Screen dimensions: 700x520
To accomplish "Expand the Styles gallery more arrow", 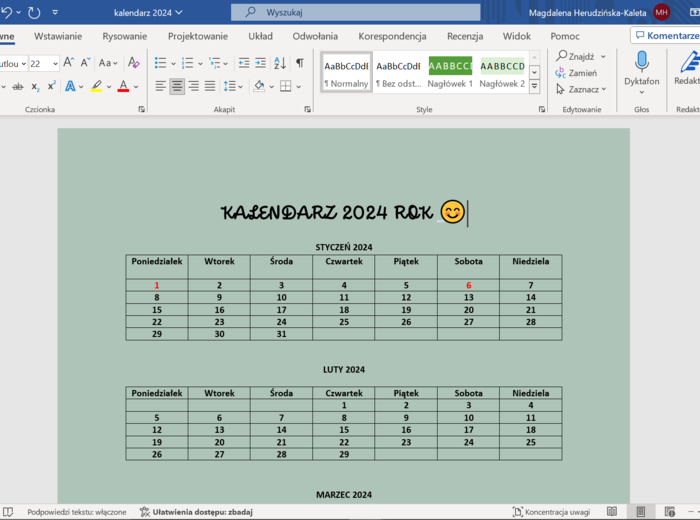I will pyautogui.click(x=534, y=88).
